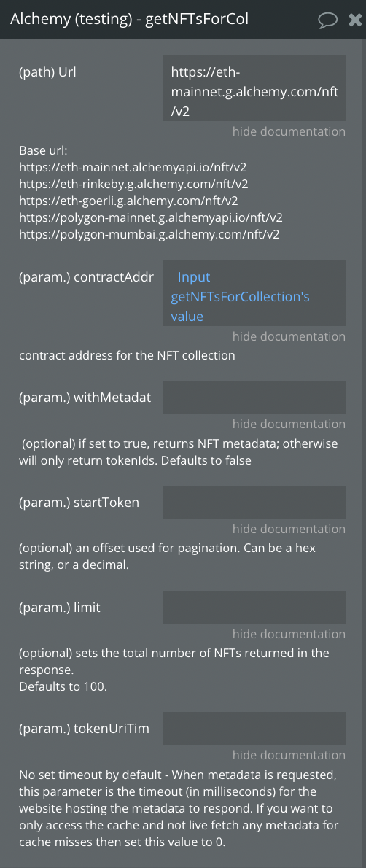Hide documentation below the Url field
Screen dimensions: 366x868
[289, 131]
